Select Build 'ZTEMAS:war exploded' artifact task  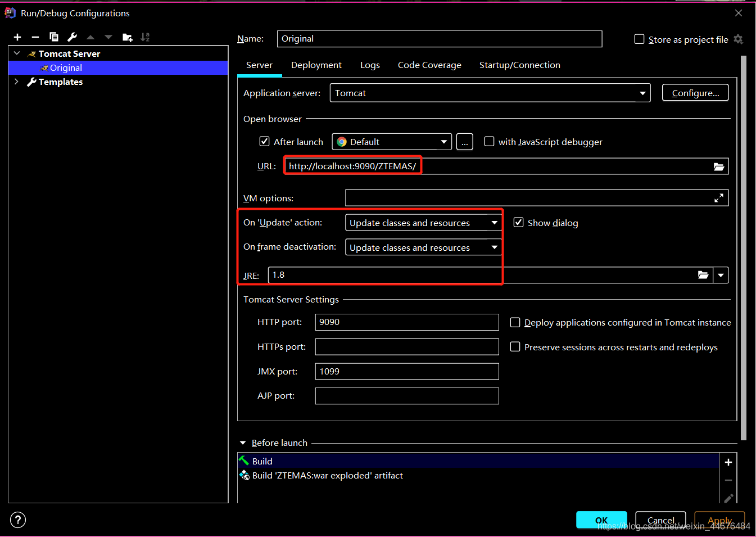478,475
